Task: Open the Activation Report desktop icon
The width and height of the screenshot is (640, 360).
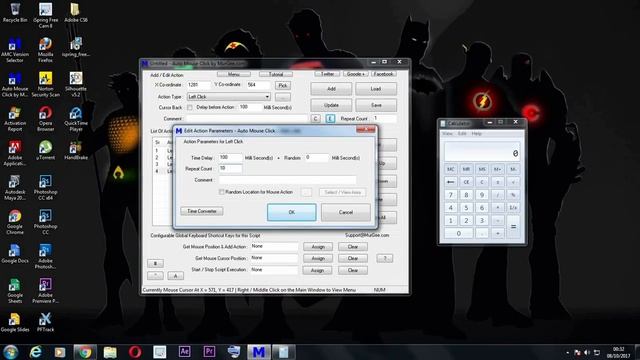Action: 15,118
